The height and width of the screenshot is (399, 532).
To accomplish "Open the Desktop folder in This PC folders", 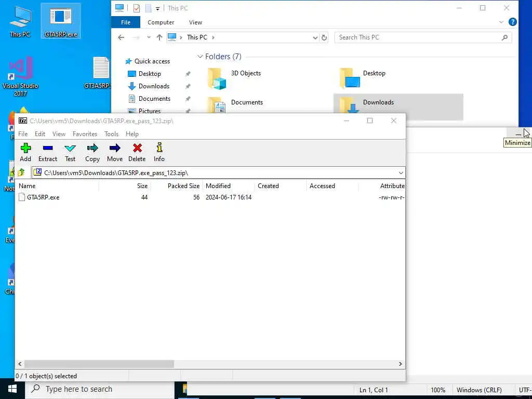I will pos(363,78).
